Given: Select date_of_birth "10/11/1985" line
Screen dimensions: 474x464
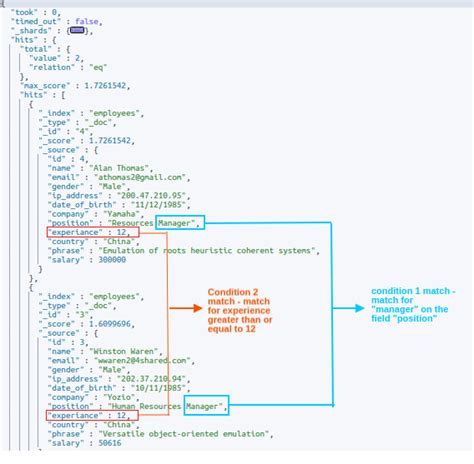Looking at the screenshot, I should point(119,388).
